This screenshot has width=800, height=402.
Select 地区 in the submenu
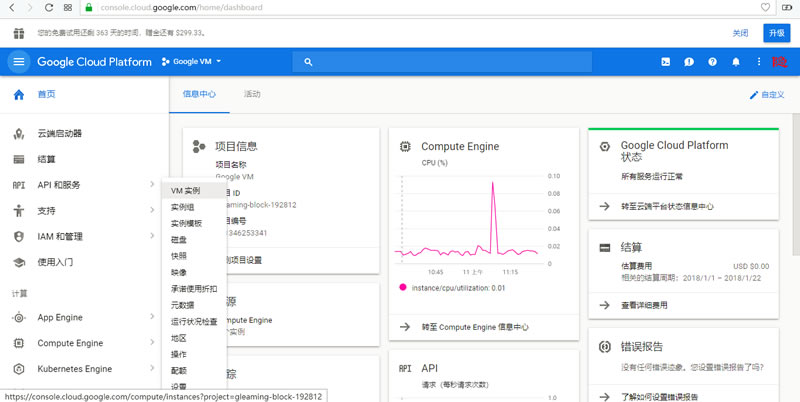(x=194, y=338)
